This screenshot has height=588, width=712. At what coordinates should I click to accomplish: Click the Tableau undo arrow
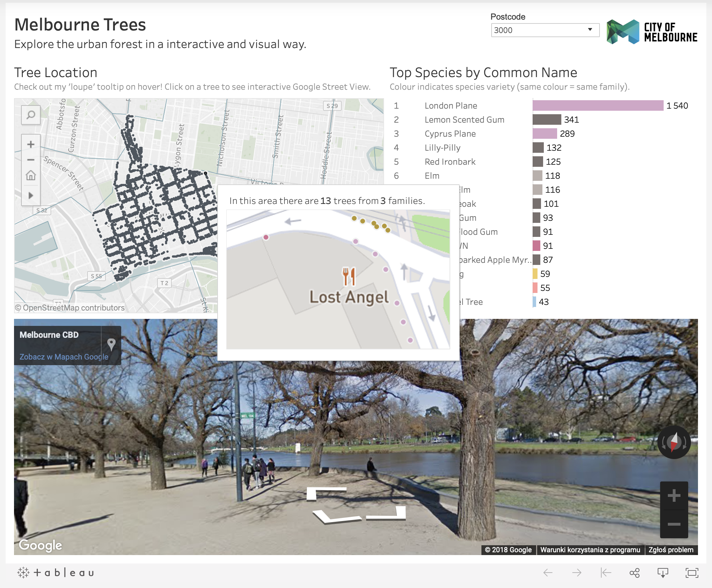548,573
